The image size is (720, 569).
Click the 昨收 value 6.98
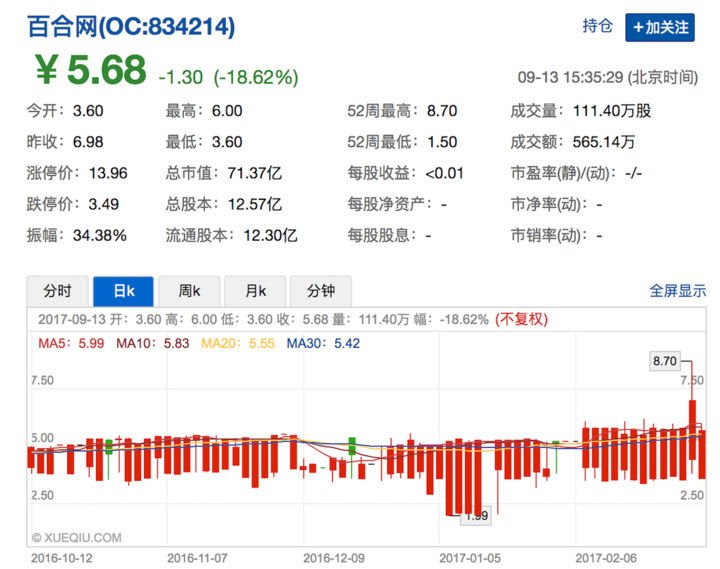(x=88, y=142)
